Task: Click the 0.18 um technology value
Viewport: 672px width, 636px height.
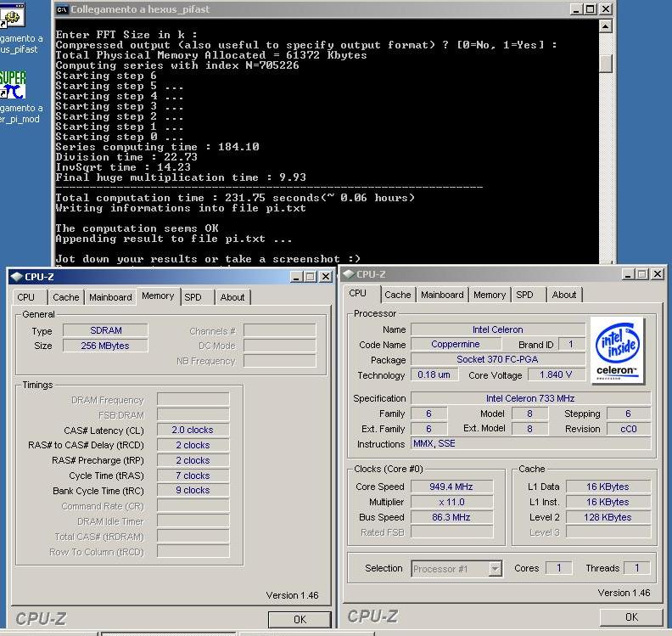Action: (x=434, y=374)
